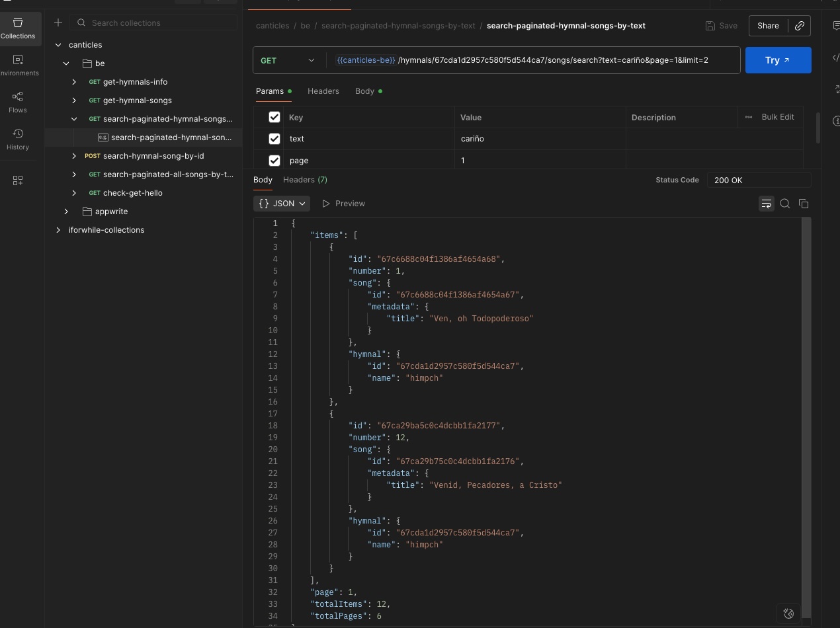The height and width of the screenshot is (628, 840).
Task: Click the copy response body icon
Action: coord(804,204)
